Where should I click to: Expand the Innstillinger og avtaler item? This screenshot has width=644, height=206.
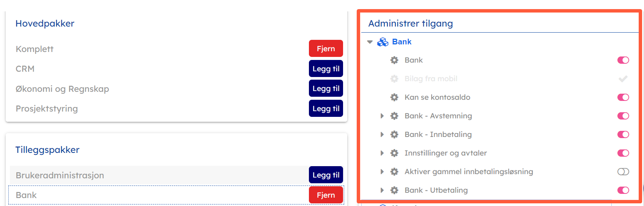[x=382, y=153]
